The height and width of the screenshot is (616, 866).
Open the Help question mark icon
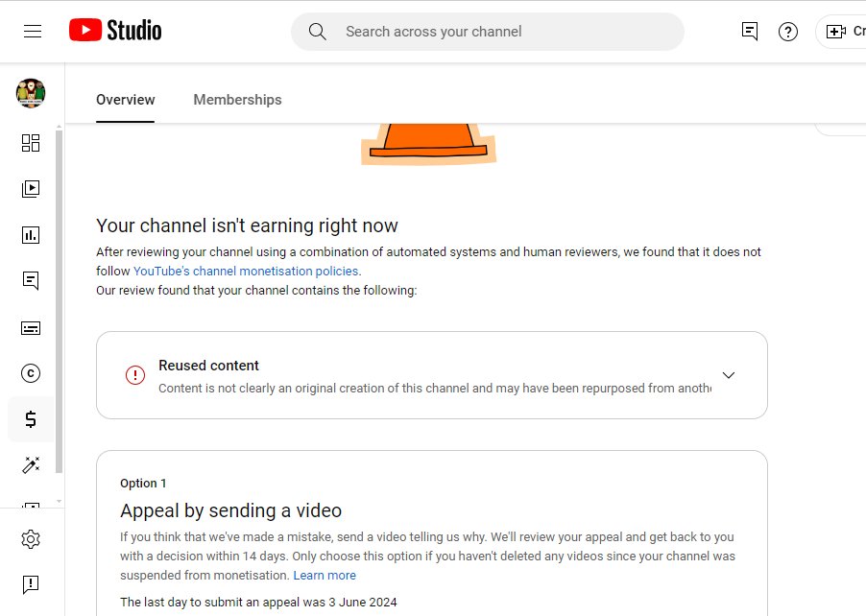click(x=788, y=32)
